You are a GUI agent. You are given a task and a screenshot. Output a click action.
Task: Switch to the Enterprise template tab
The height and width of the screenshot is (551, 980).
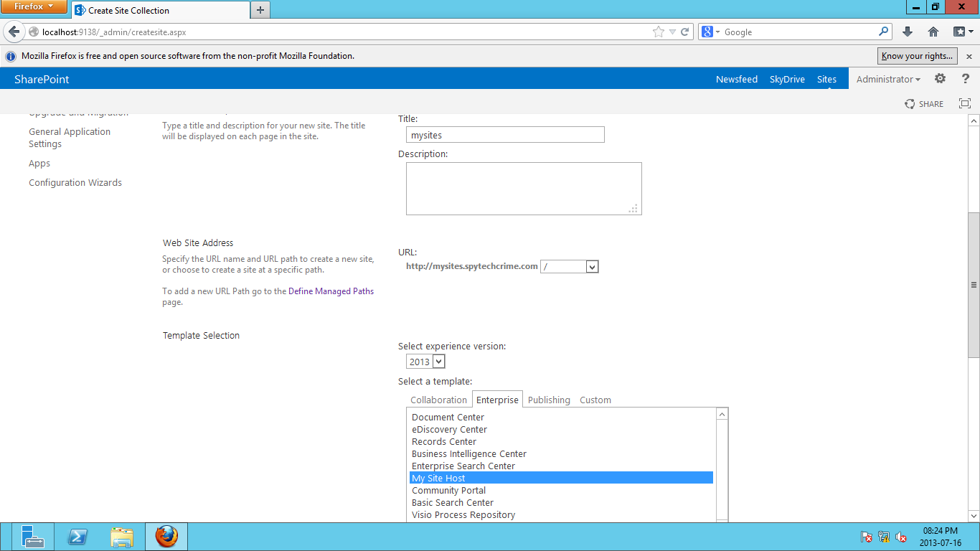coord(497,400)
